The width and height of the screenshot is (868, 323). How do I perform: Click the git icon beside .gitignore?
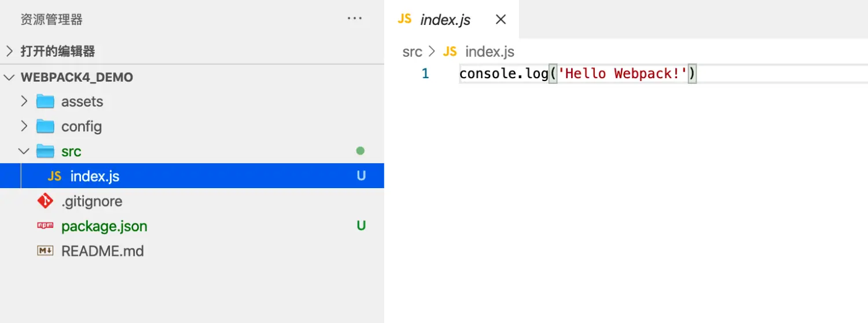coord(45,201)
